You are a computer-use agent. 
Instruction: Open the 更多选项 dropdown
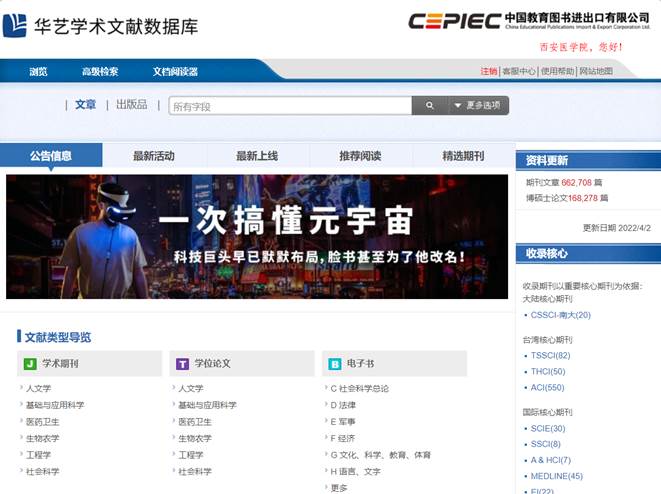(x=478, y=105)
